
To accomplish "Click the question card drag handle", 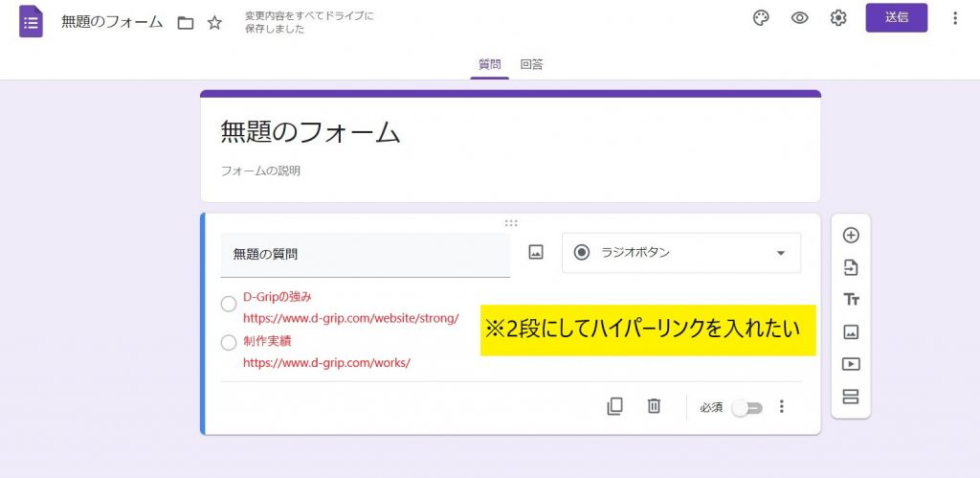I will pyautogui.click(x=511, y=223).
